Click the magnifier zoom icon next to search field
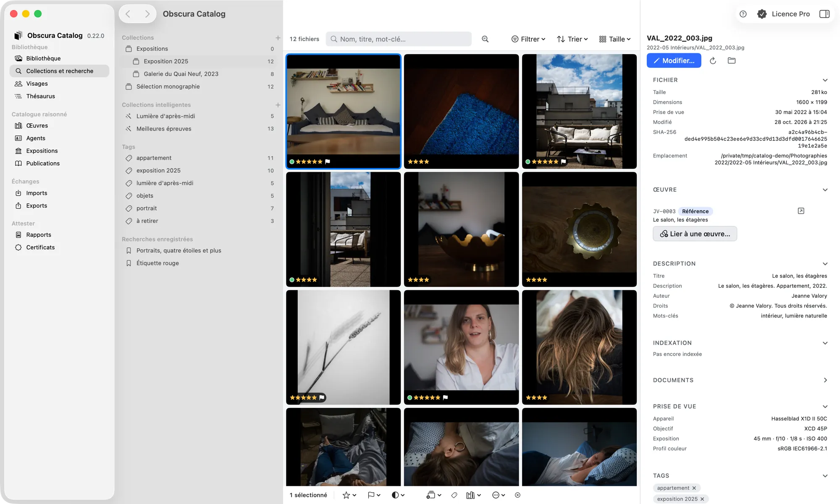 click(x=485, y=39)
